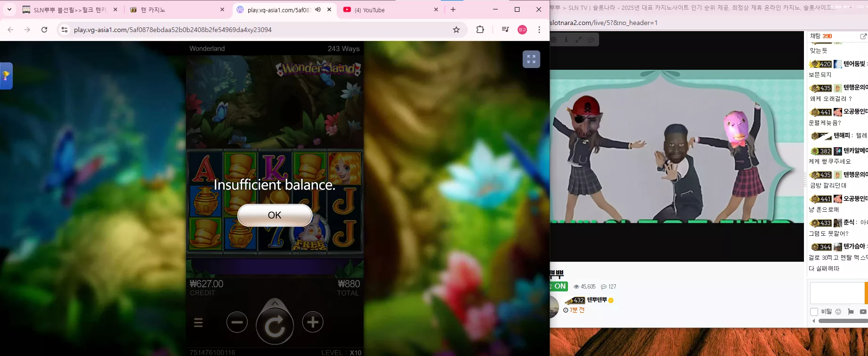The height and width of the screenshot is (356, 868).
Task: Click the chat user 텐해피
Action: 842,135
